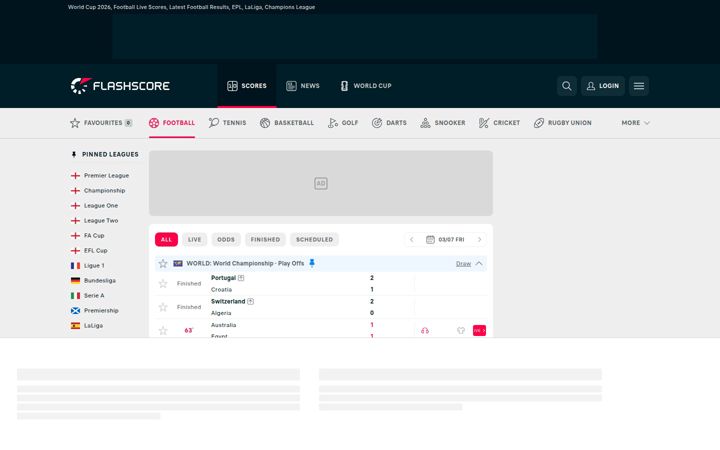Image resolution: width=720 pixels, height=450 pixels.
Task: Open Portugal vs Croatia match details
Action: coord(321,284)
